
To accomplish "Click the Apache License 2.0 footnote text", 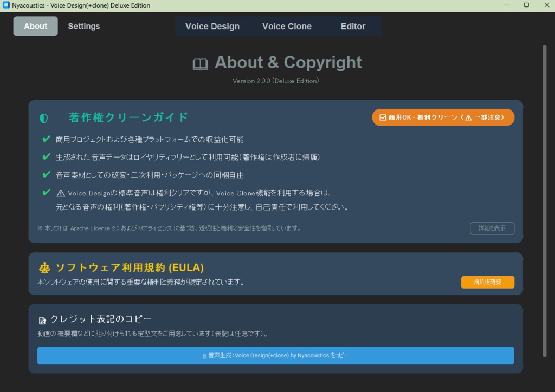I will pyautogui.click(x=169, y=228).
